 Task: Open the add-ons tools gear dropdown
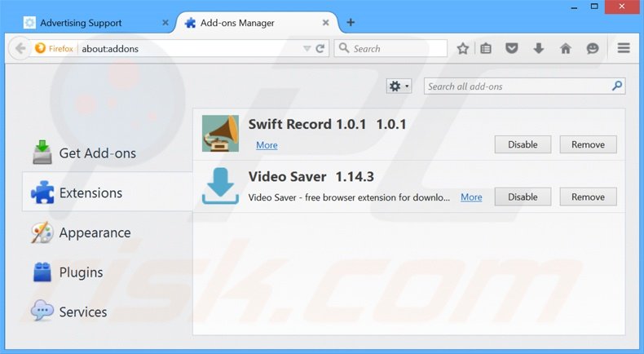click(x=399, y=86)
